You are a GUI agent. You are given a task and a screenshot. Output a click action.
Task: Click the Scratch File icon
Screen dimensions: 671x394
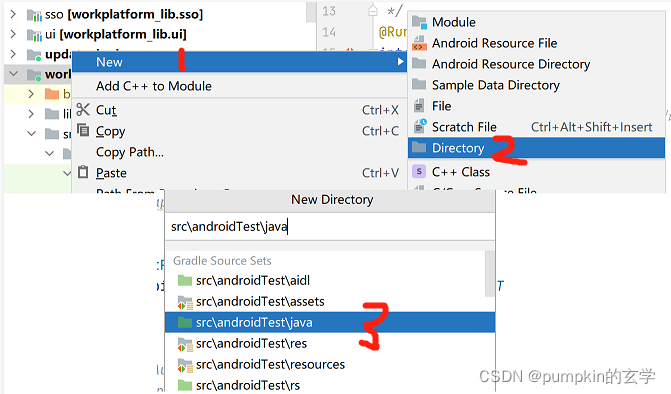(x=419, y=127)
